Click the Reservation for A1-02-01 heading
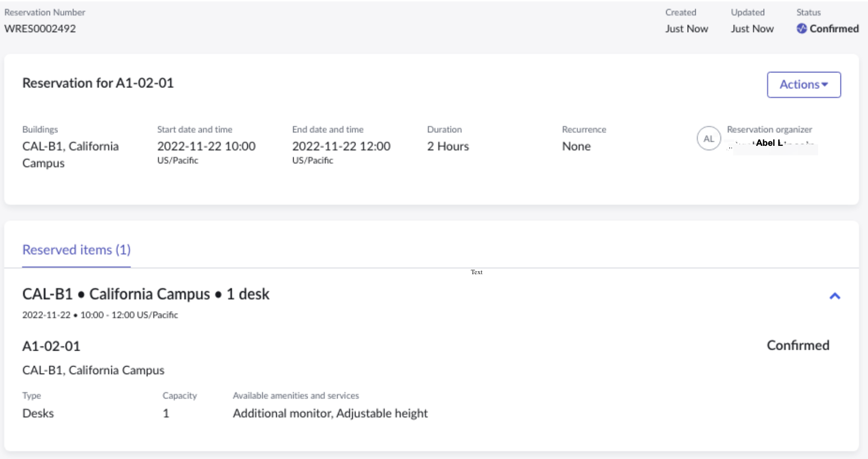This screenshot has height=459, width=868. 98,83
